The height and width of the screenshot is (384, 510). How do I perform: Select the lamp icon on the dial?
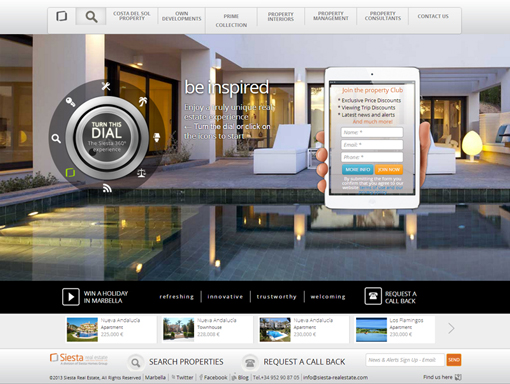coord(156,137)
